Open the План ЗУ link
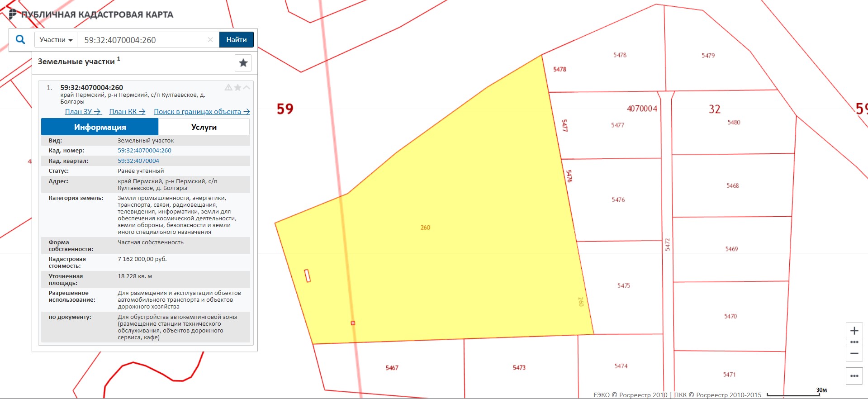Image resolution: width=868 pixels, height=399 pixels. click(x=83, y=112)
